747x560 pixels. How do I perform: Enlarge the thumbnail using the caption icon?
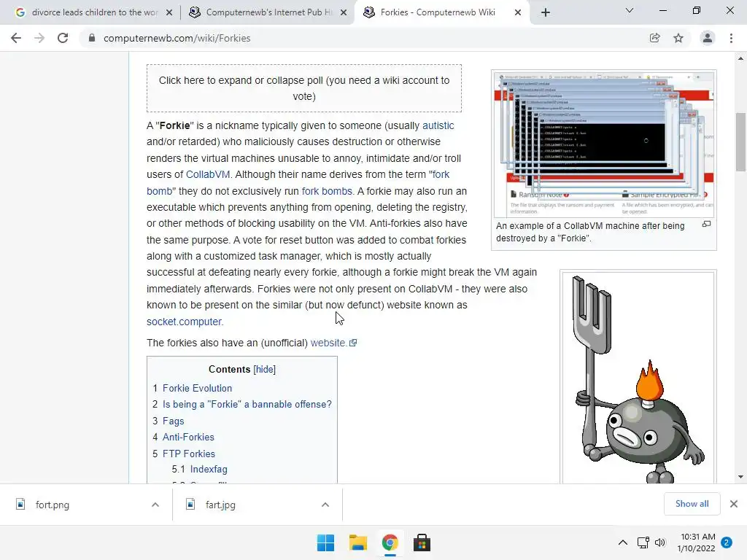pos(706,224)
